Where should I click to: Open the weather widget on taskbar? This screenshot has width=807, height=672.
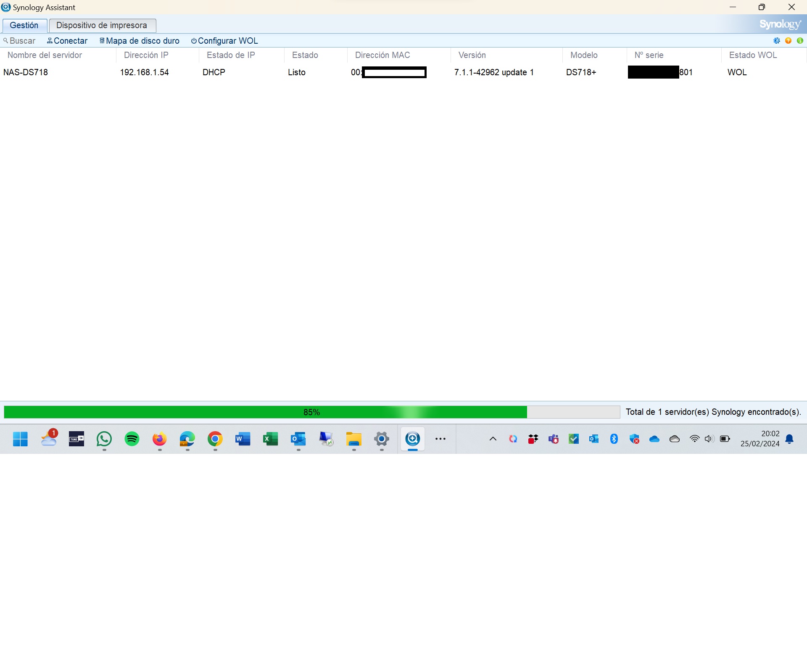49,438
